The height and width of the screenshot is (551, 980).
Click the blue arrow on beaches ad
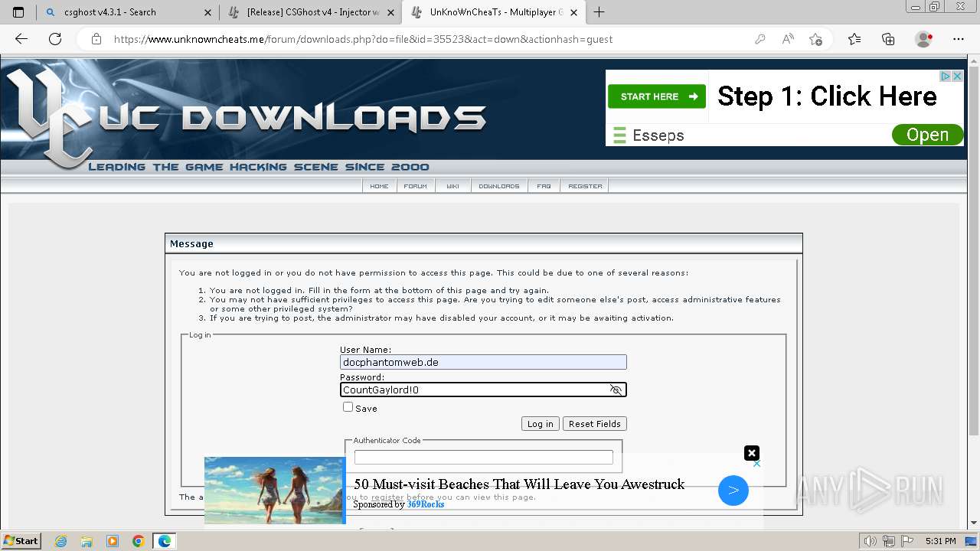point(733,491)
